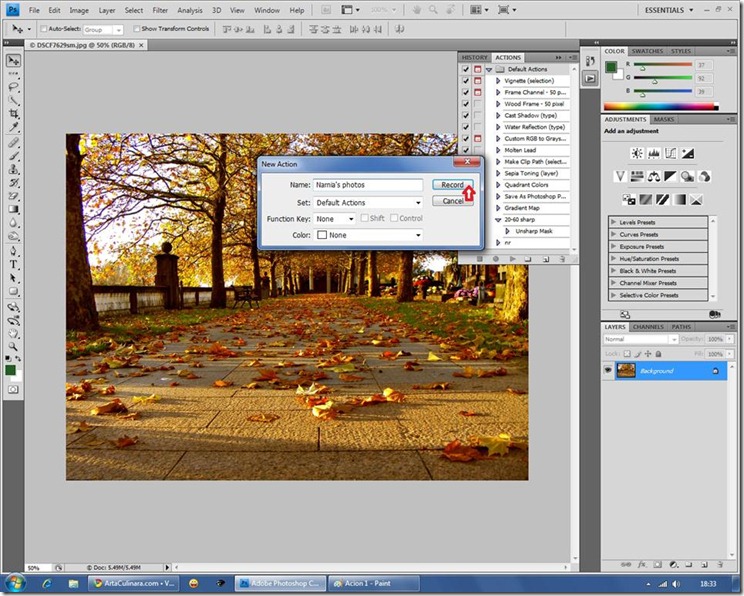Open the collapsed Actions dock icon
This screenshot has width=744, height=596.
tap(590, 78)
